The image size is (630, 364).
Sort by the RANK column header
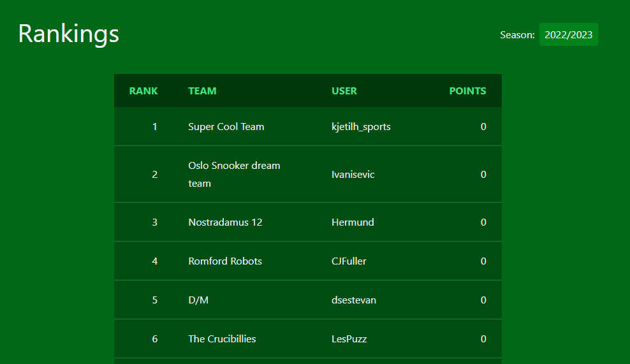143,91
